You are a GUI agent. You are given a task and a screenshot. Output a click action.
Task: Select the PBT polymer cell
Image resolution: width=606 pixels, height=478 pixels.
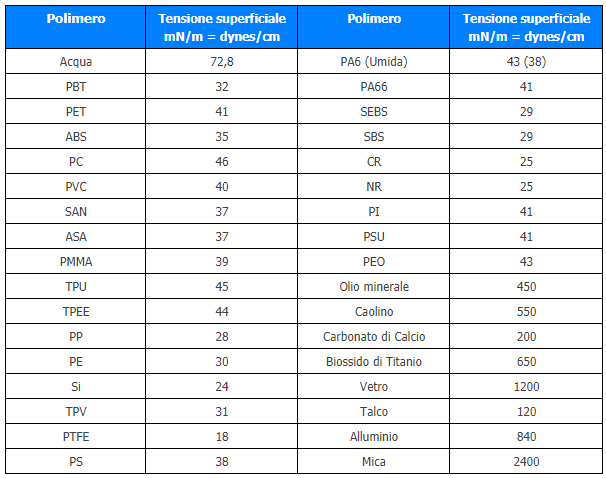click(x=76, y=86)
